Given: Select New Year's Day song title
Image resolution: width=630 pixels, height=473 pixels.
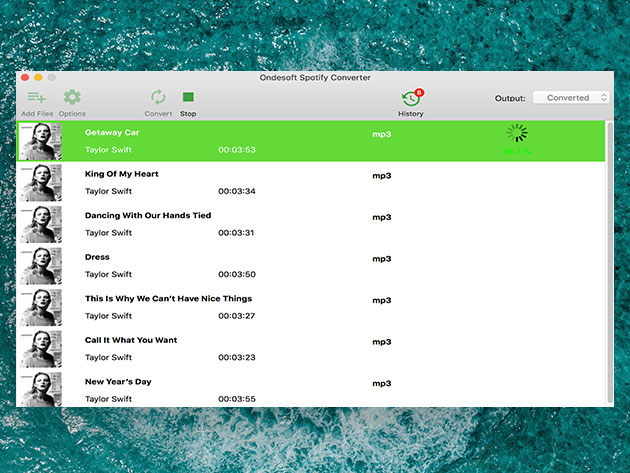Looking at the screenshot, I should tap(118, 382).
